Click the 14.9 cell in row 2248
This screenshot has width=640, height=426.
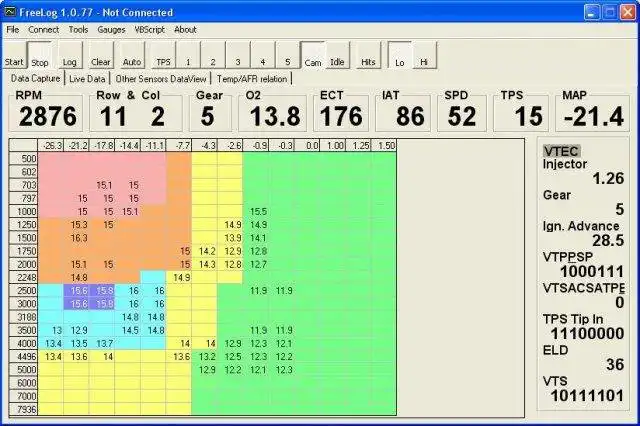pyautogui.click(x=179, y=277)
